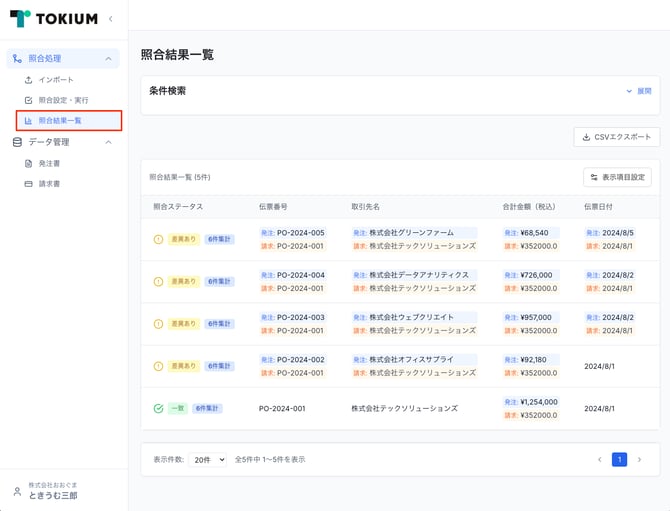Click the 差異あり badge on PO-2024-003 row

tap(183, 324)
